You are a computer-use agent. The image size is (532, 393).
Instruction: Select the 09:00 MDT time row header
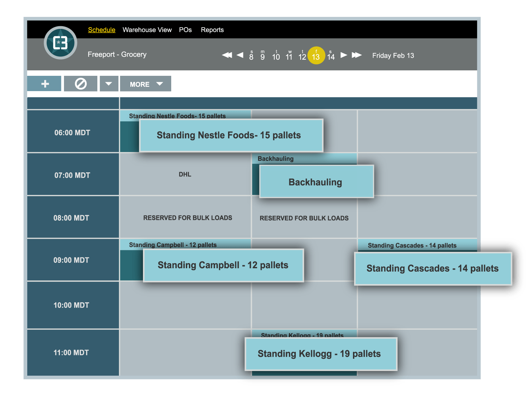click(x=73, y=260)
